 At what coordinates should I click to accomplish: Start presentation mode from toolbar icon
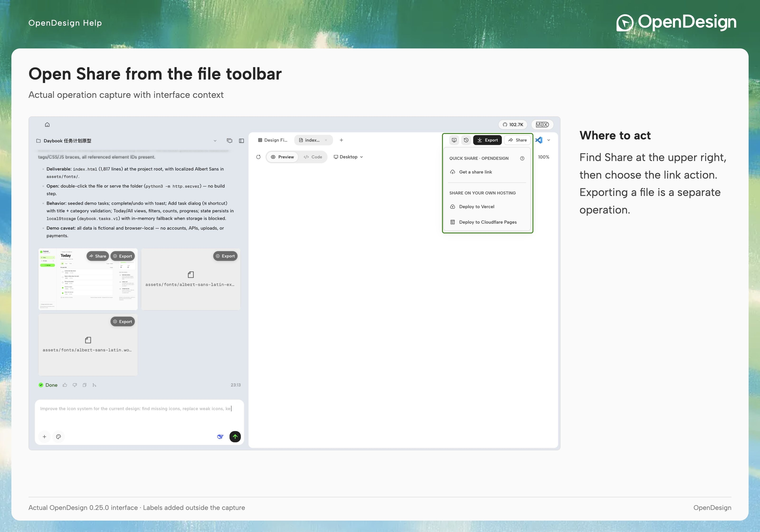tap(454, 140)
